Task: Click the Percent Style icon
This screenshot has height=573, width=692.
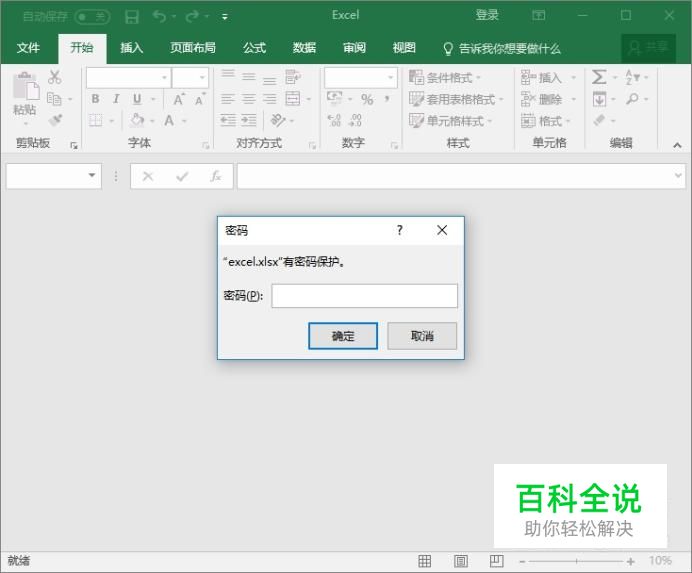Action: coord(367,99)
